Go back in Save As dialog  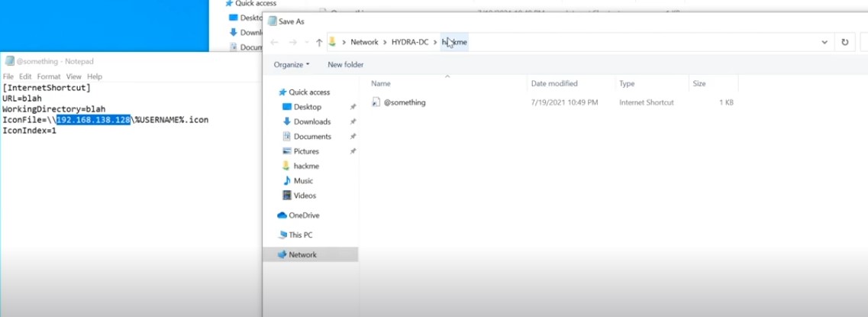click(274, 42)
